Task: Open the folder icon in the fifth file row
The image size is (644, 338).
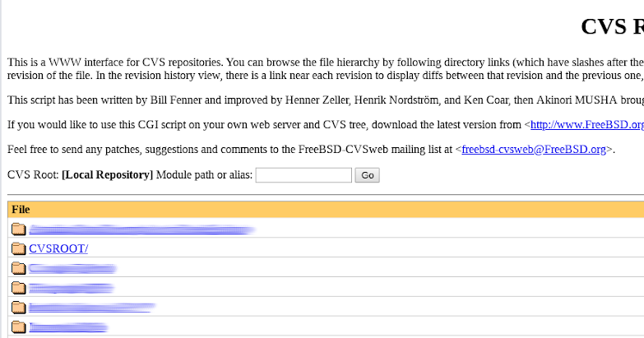Action: tap(18, 308)
